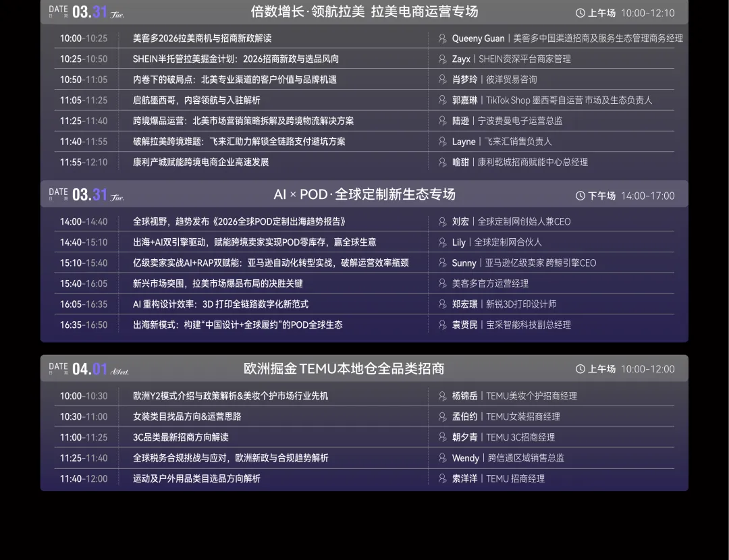729x560 pixels.
Task: Click speaker title TikTok Shop 墨西哥自运营 市场及生态负责人
Action: pos(569,100)
